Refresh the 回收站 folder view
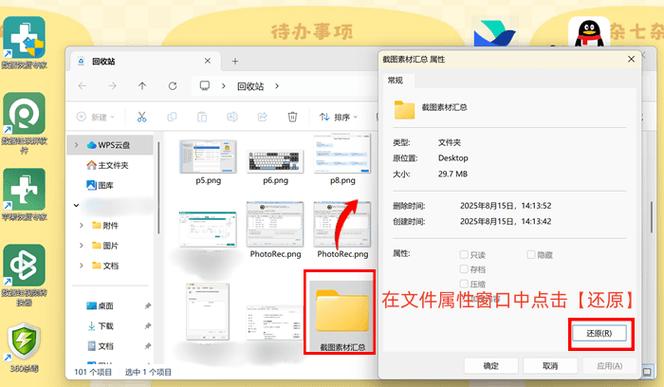This screenshot has width=664, height=387. tap(172, 86)
